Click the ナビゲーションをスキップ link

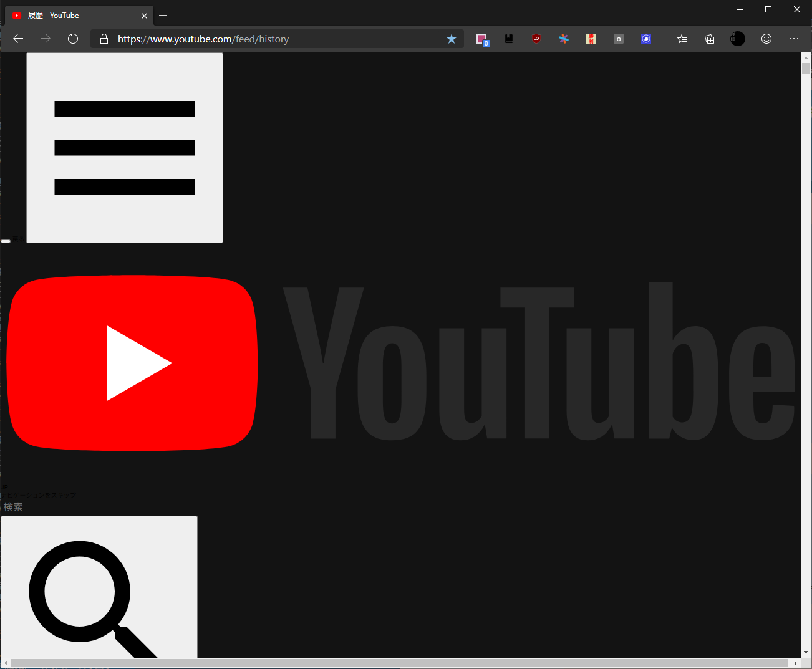(39, 495)
